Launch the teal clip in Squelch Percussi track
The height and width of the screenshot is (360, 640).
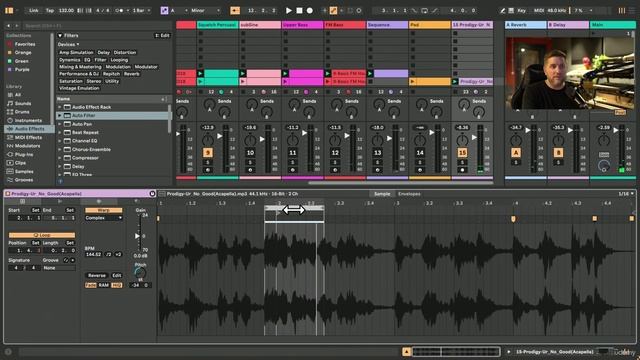[200, 73]
